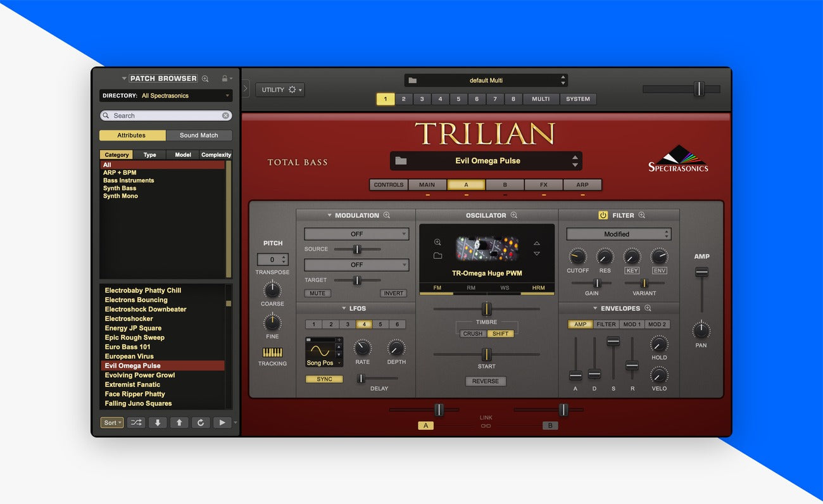Click the Spectrasonics logo
This screenshot has height=504, width=823.
[678, 158]
